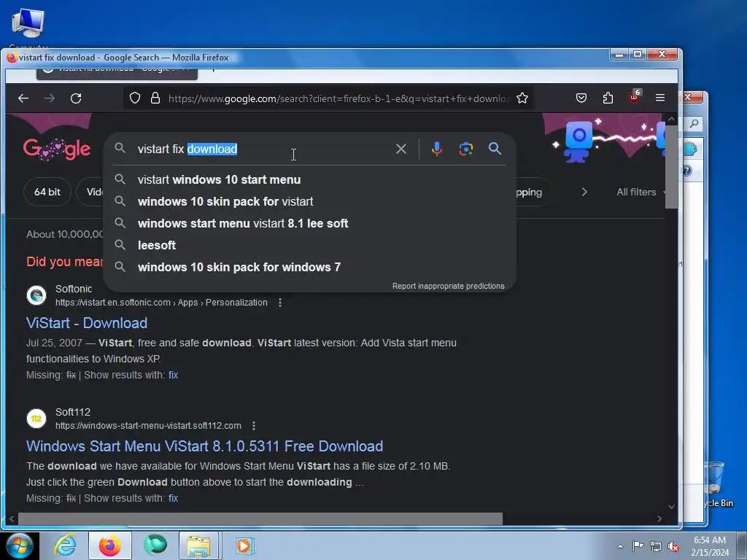Click in the Google search text field
The height and width of the screenshot is (560, 747).
[x=262, y=149]
